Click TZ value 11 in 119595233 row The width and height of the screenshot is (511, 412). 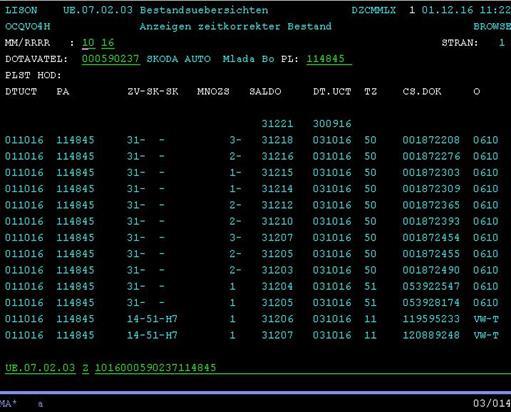click(x=370, y=319)
